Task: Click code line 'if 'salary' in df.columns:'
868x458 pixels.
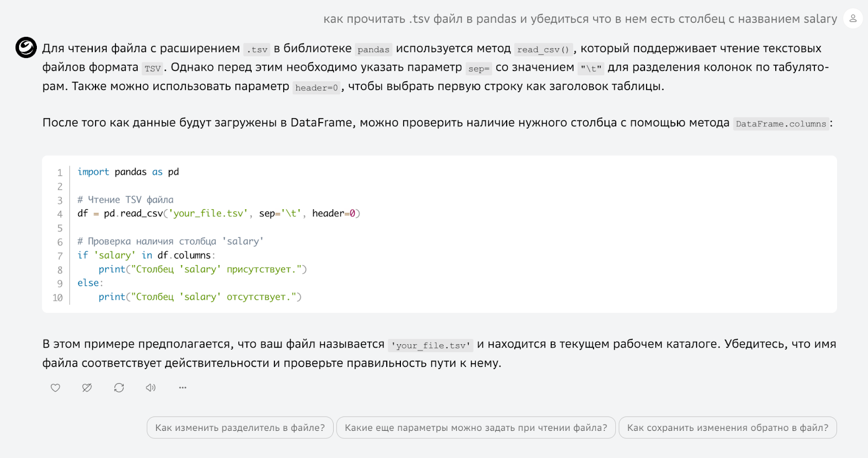Action: pyautogui.click(x=146, y=255)
